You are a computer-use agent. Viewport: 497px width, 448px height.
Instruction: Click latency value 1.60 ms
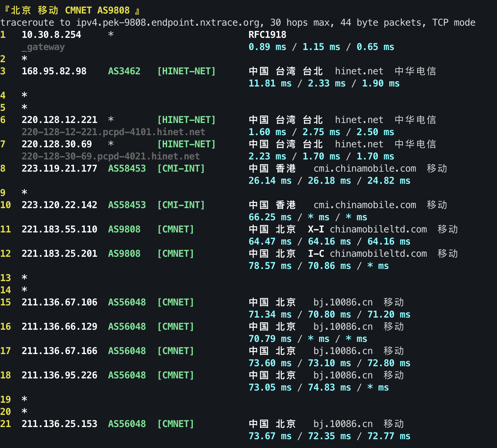click(267, 132)
